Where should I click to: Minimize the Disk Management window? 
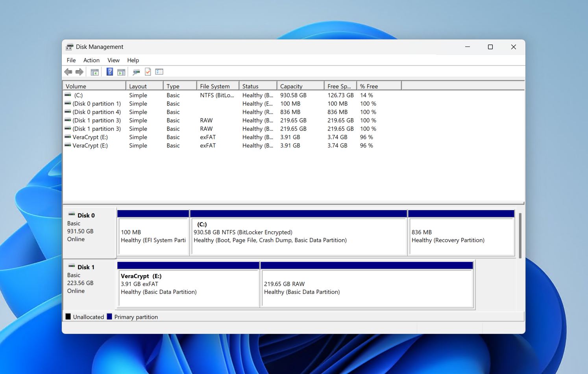(468, 47)
